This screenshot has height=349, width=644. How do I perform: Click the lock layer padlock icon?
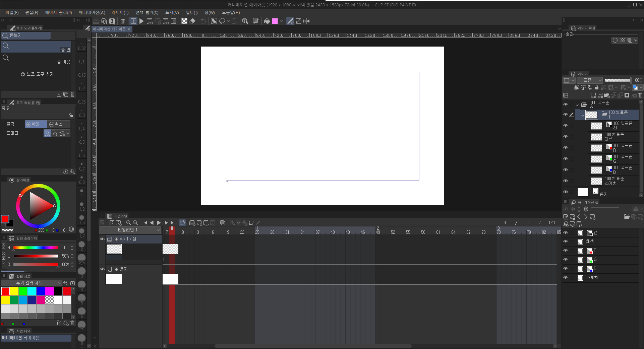(x=597, y=87)
